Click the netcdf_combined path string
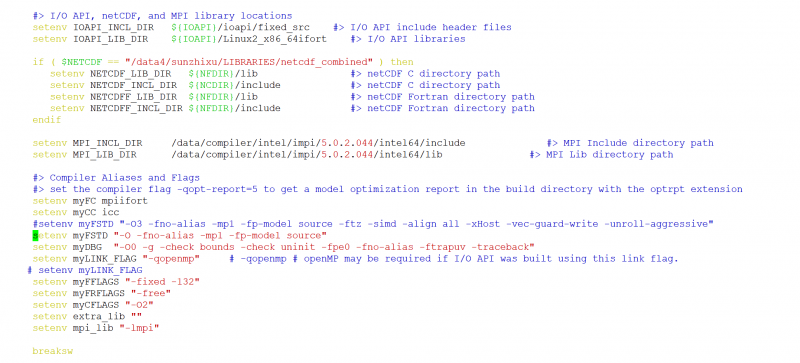This screenshot has width=800, height=363. coord(249,62)
